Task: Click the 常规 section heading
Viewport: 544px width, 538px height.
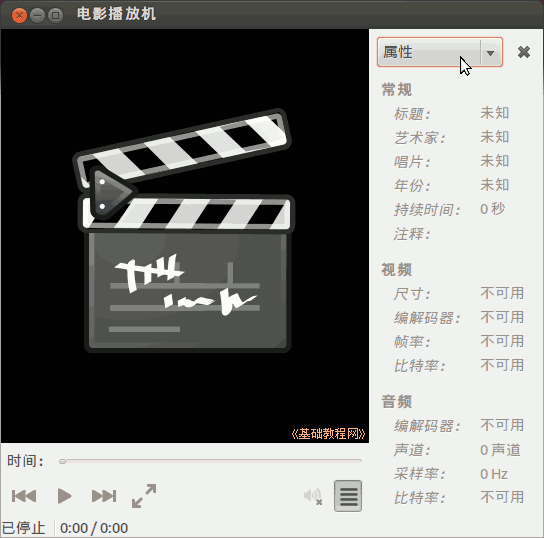Action: (x=397, y=90)
